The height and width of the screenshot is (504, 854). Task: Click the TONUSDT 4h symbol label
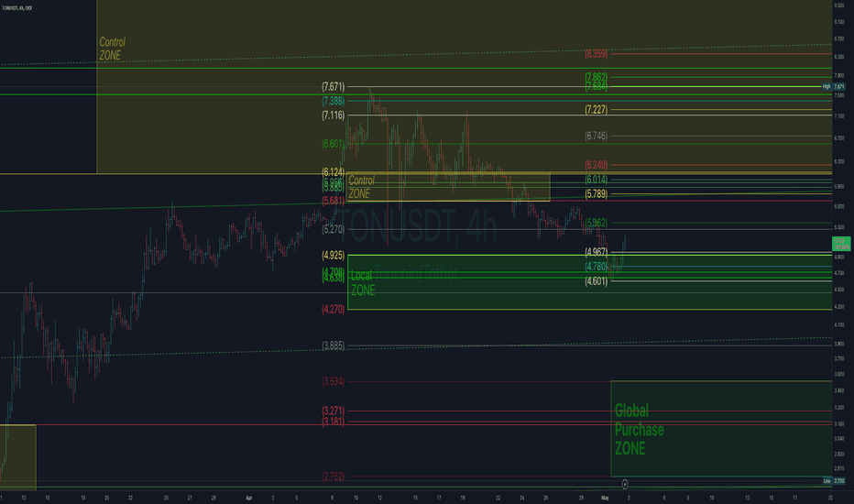16,8
